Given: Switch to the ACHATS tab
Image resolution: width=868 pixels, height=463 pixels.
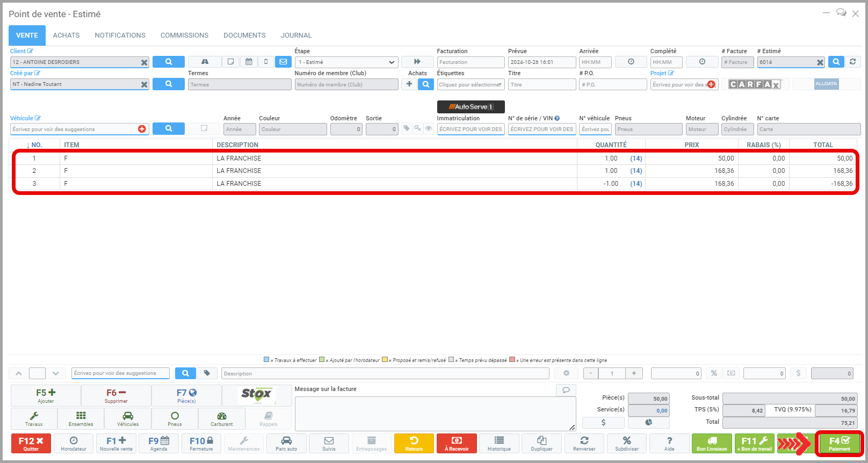Looking at the screenshot, I should (66, 35).
